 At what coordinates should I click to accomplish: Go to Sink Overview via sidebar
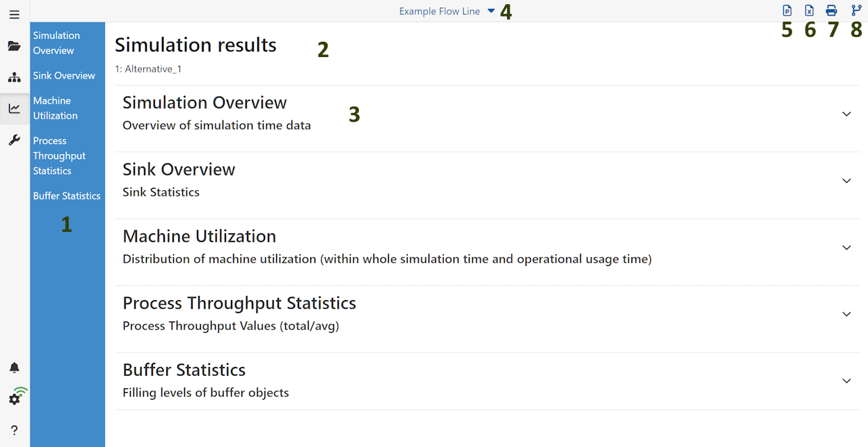pyautogui.click(x=64, y=75)
